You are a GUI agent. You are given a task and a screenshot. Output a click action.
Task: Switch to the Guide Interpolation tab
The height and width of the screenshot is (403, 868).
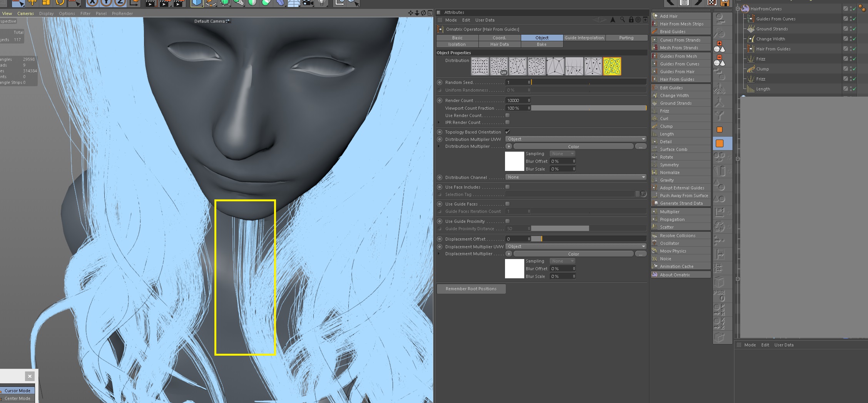coord(584,38)
